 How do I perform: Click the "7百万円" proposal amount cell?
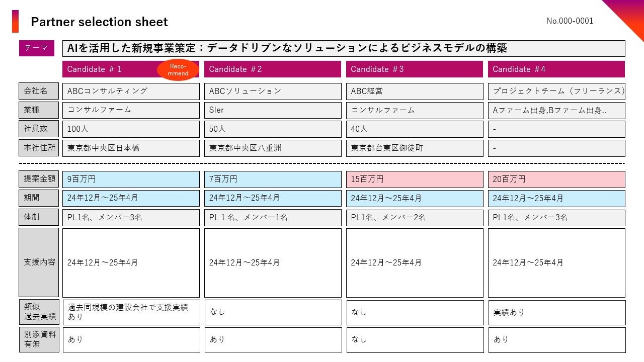click(273, 179)
